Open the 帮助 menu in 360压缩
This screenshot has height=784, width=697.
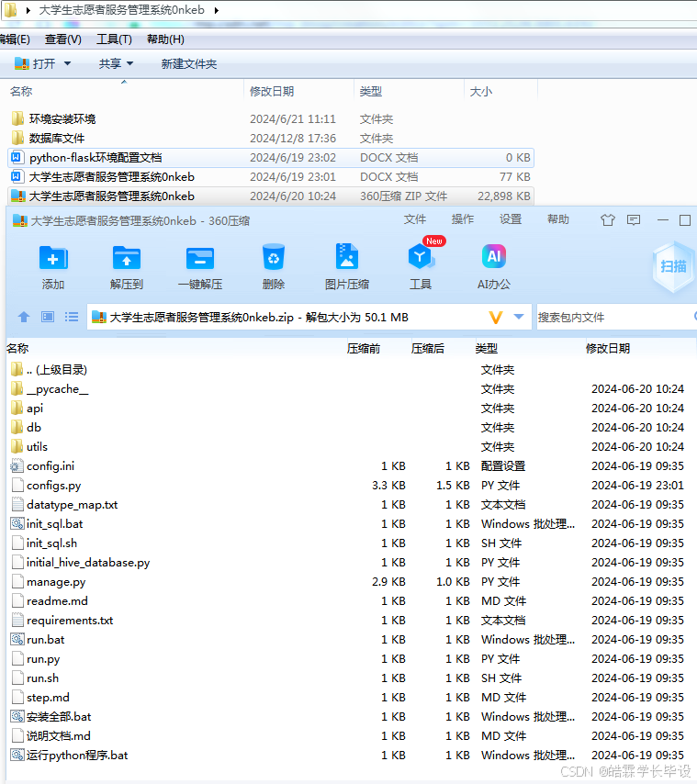coord(558,219)
